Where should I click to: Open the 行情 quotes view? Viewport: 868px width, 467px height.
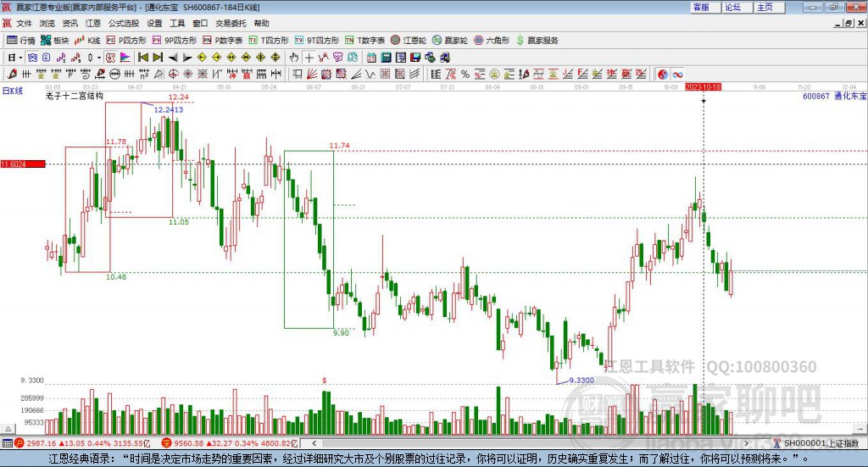pyautogui.click(x=20, y=41)
